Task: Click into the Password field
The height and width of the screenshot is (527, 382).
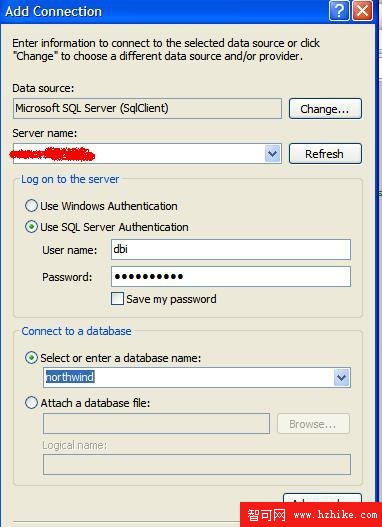Action: 231,277
